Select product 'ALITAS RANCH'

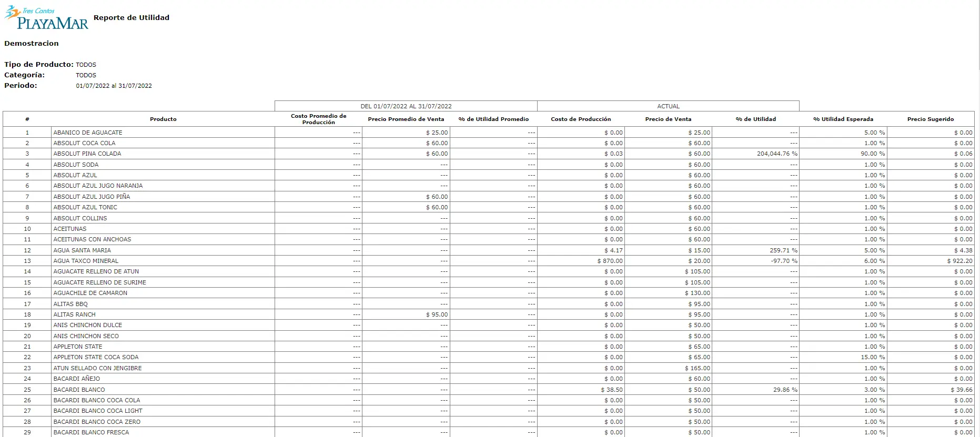tap(74, 314)
